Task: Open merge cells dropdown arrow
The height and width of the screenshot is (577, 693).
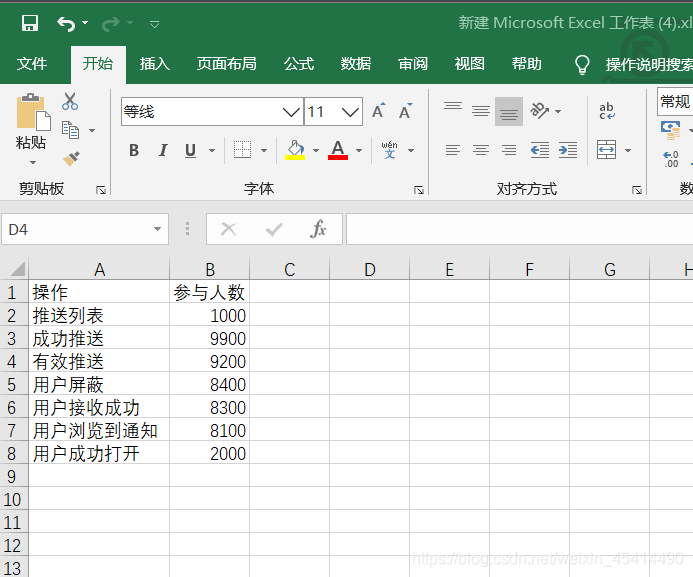Action: click(628, 151)
